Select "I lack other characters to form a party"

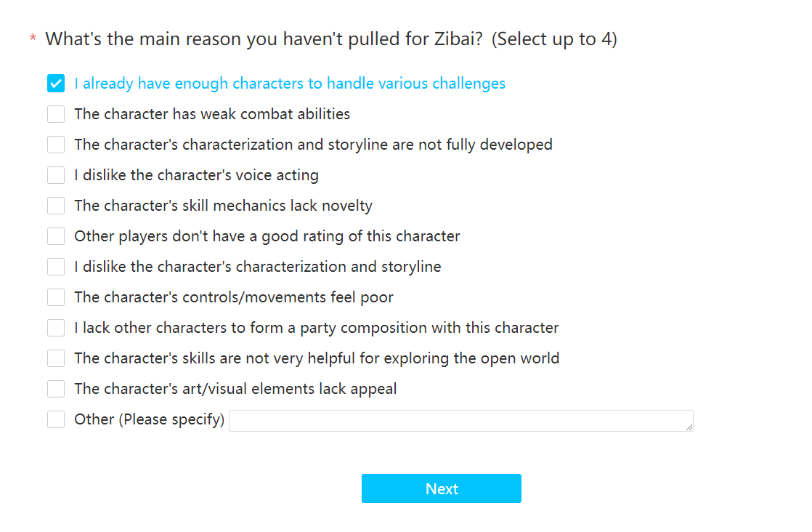[56, 328]
